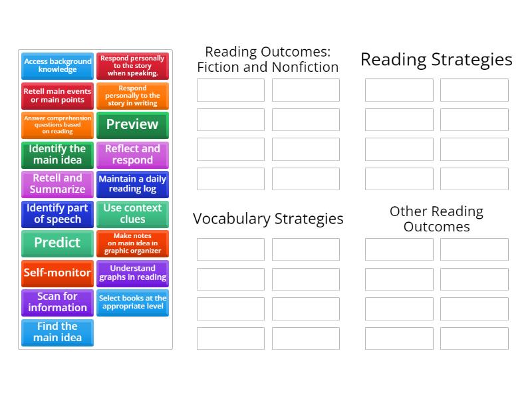
Task: Click the 'Identify the main idea' tile
Action: 57,155
